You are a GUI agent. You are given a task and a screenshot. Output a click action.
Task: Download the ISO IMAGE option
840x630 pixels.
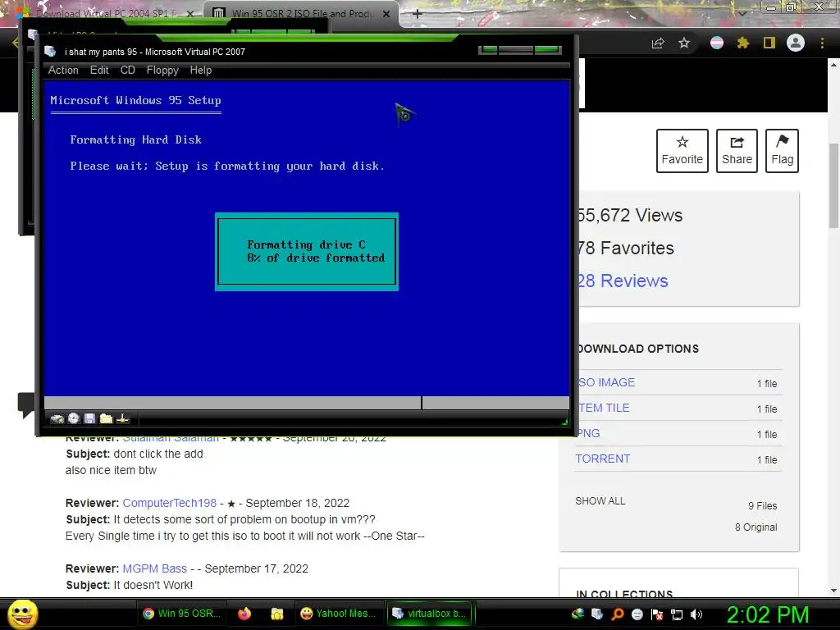606,382
